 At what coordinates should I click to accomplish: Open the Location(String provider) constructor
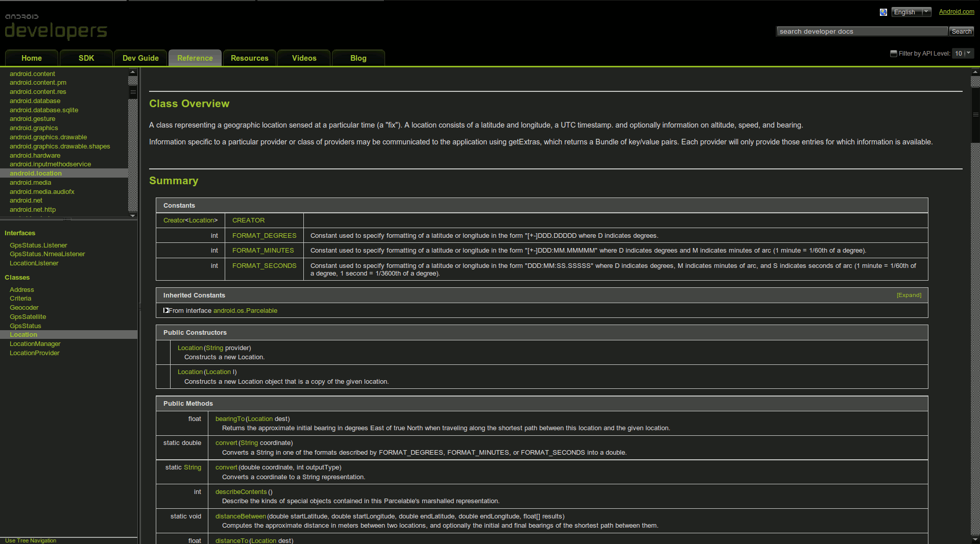point(190,348)
